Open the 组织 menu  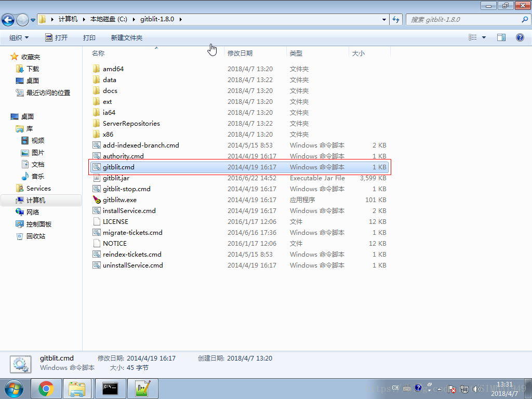click(19, 37)
